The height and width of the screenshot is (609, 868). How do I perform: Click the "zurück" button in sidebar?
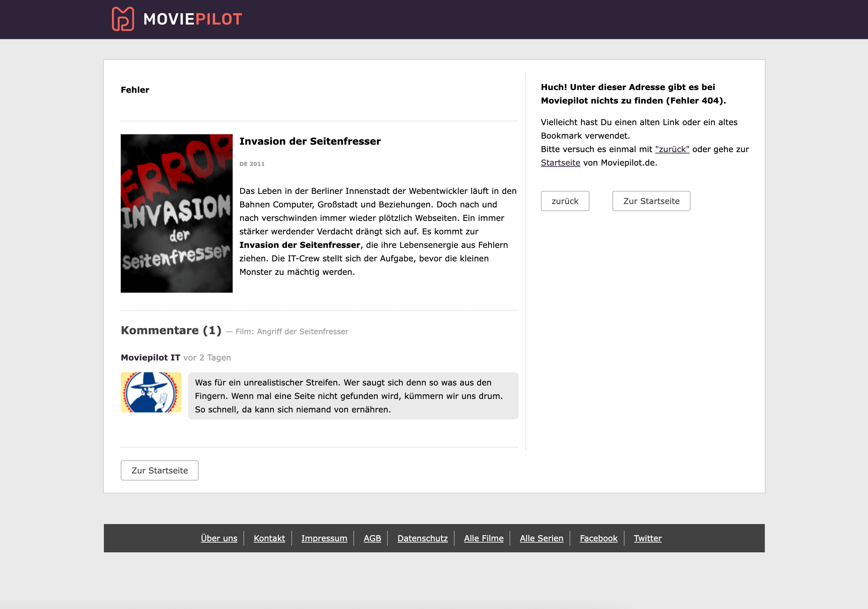[565, 201]
